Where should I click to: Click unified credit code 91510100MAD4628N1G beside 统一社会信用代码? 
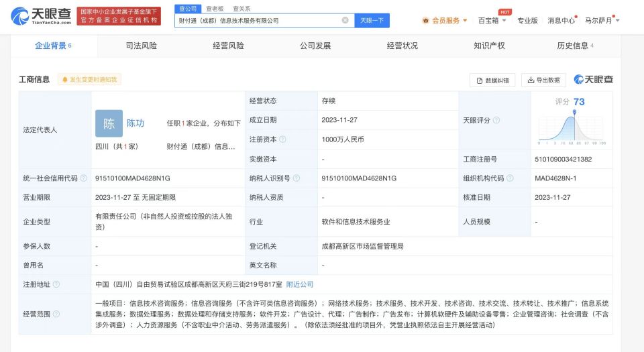tap(133, 178)
